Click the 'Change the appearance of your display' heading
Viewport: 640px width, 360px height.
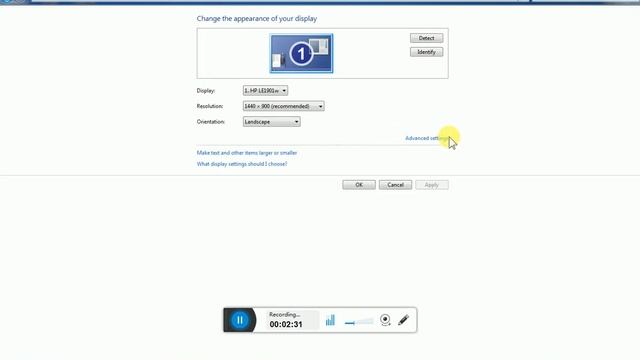coord(257,18)
